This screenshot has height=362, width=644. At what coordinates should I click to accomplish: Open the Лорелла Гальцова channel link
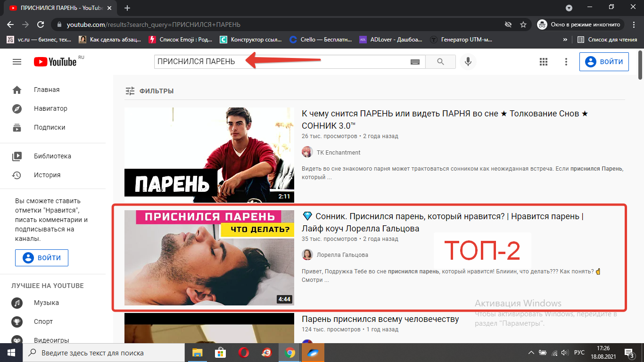coord(342,255)
